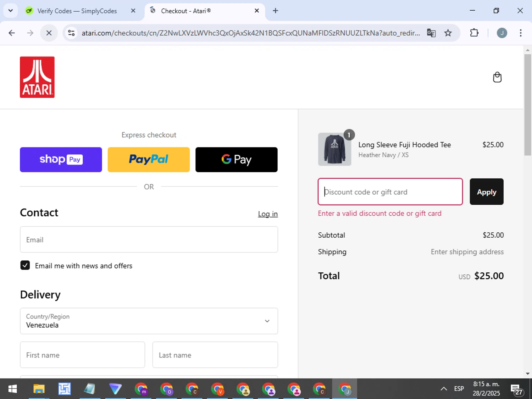Click the browser address bar URL
532x399 pixels.
coord(251,33)
